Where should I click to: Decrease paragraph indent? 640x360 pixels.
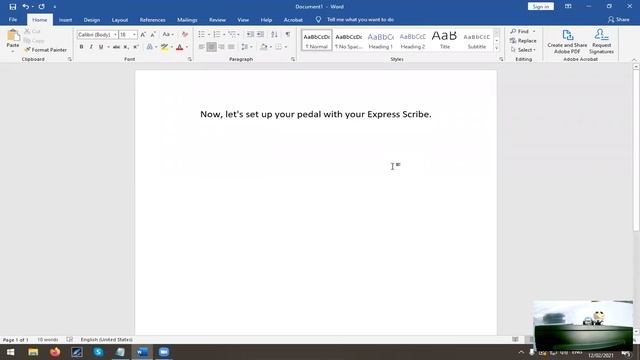coord(250,35)
